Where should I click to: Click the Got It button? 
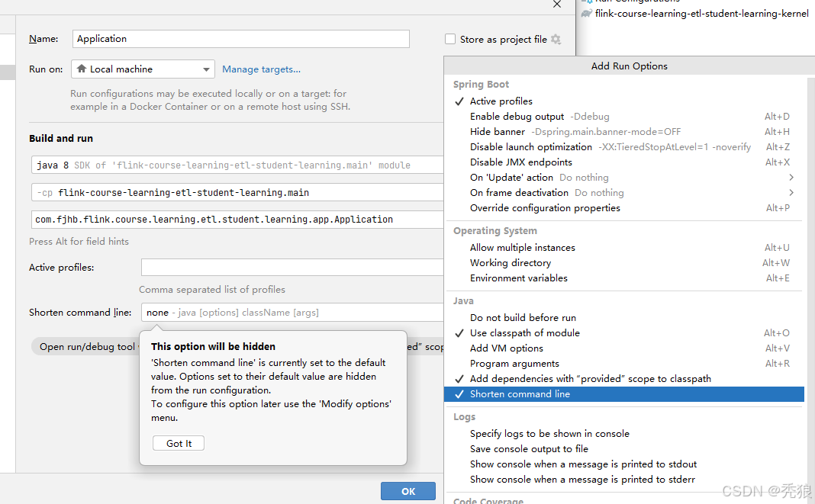click(179, 443)
